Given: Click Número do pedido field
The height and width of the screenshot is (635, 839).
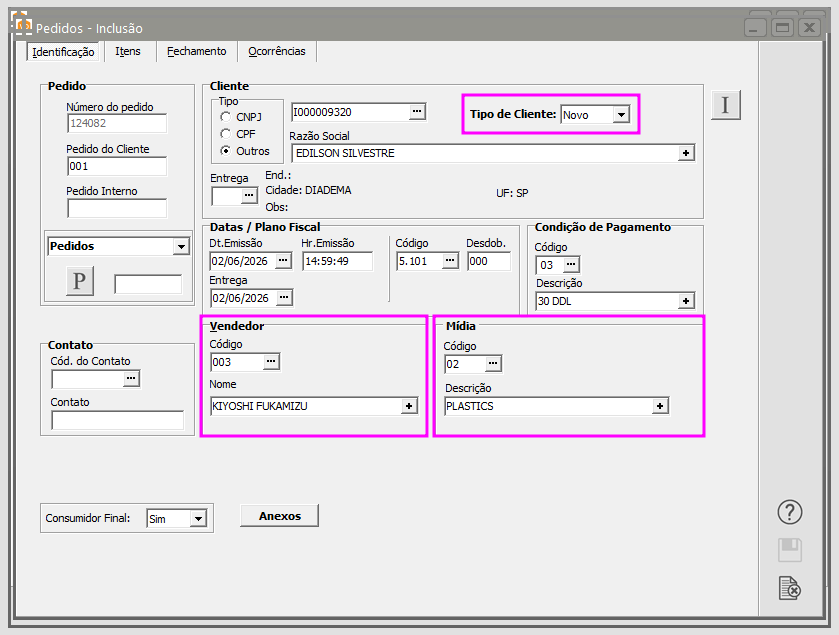Looking at the screenshot, I should point(117,123).
